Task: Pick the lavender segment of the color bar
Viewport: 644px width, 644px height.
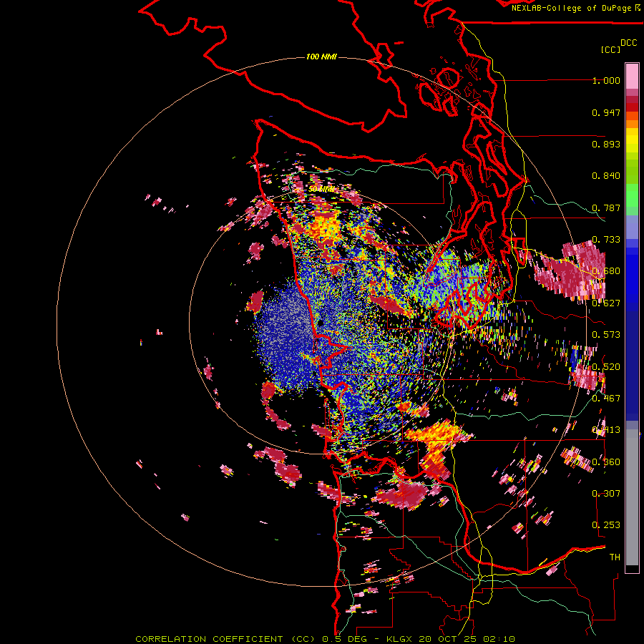Action: click(x=632, y=227)
